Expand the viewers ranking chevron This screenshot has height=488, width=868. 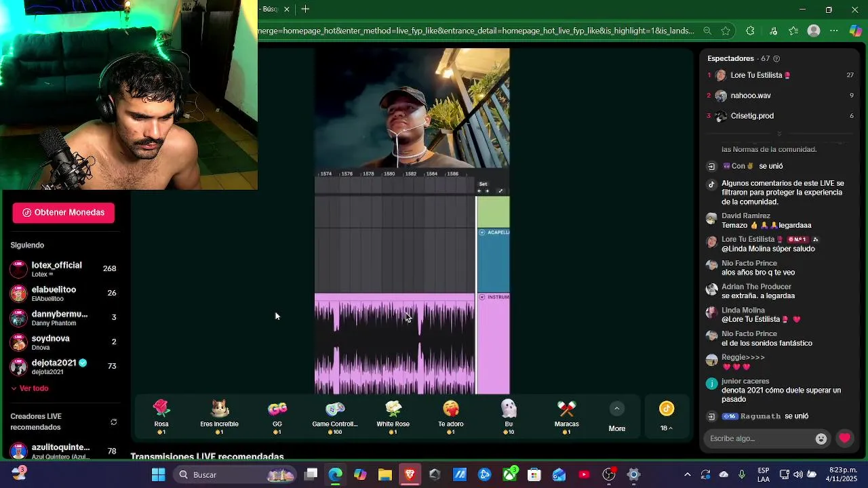[779, 134]
